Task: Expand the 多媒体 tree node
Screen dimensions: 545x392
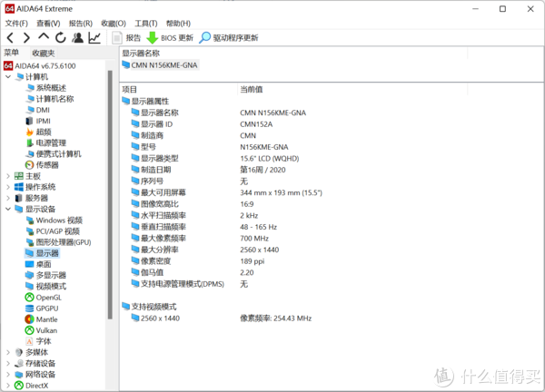Action: [x=8, y=352]
